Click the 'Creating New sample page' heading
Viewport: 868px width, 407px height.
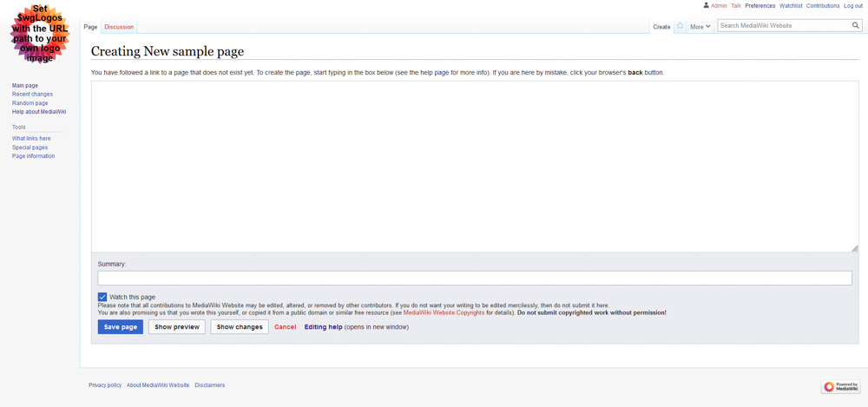(x=168, y=51)
